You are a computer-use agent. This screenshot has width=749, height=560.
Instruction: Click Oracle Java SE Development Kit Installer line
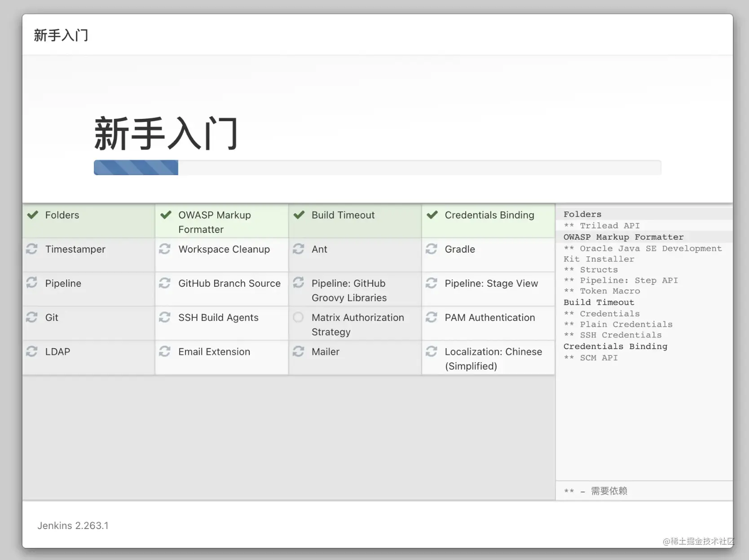click(x=643, y=254)
